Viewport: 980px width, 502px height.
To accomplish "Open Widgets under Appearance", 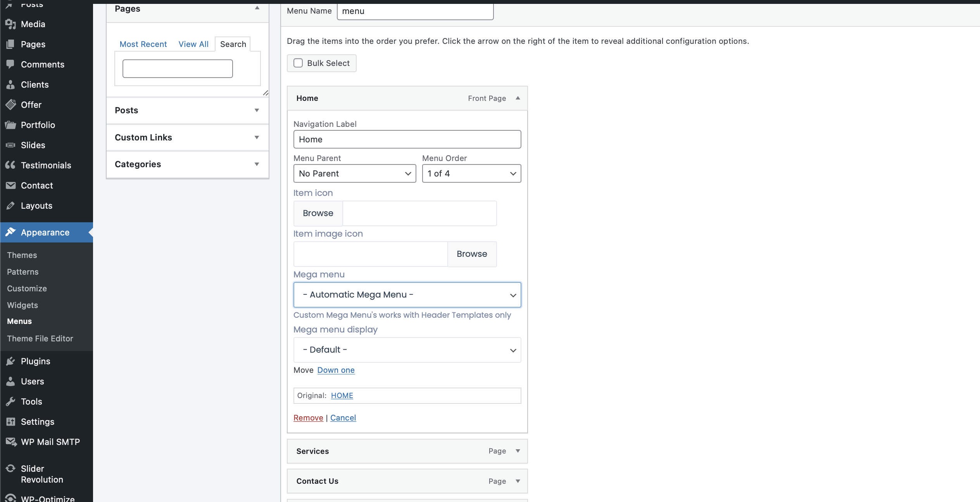I will [22, 305].
